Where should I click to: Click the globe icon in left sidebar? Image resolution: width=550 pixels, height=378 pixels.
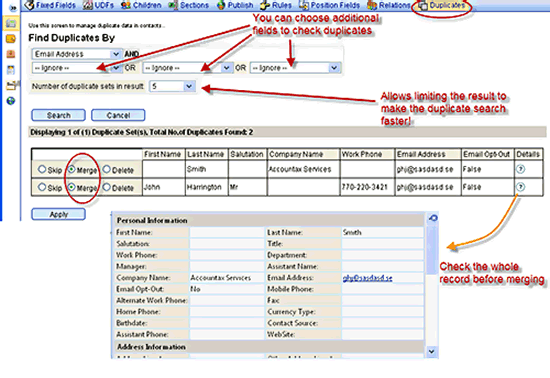pyautogui.click(x=11, y=101)
